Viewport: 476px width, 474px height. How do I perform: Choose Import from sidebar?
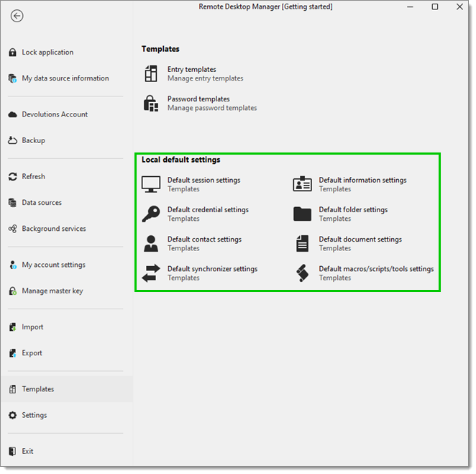tap(66, 327)
